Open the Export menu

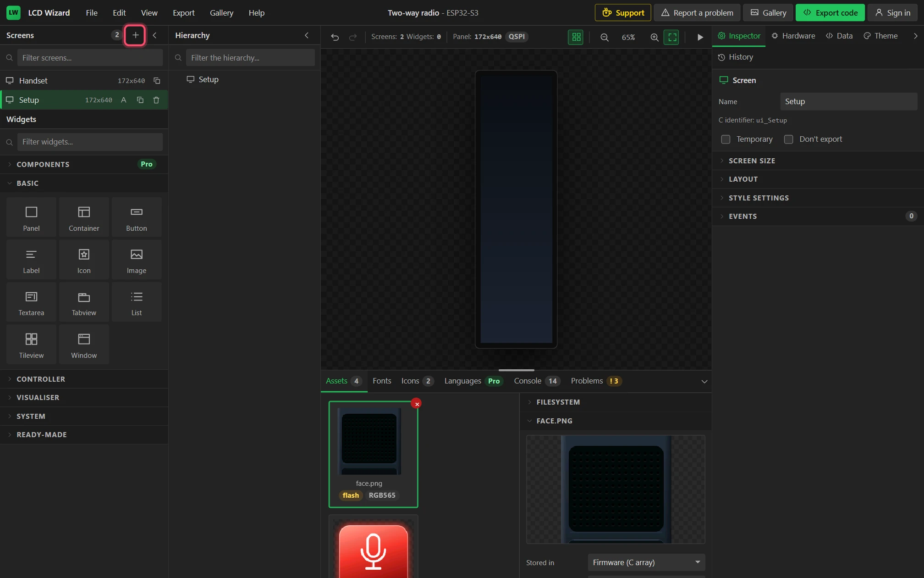coord(183,13)
